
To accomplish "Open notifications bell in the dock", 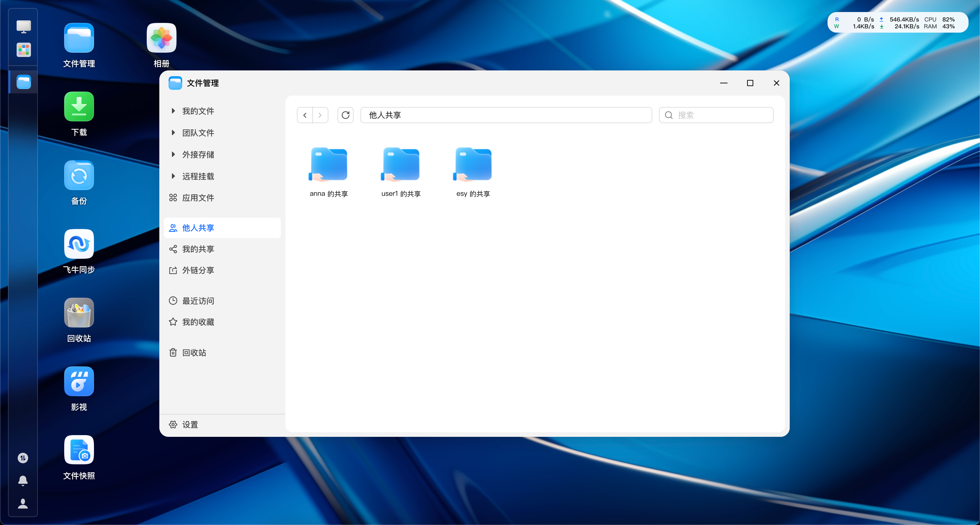I will point(23,481).
